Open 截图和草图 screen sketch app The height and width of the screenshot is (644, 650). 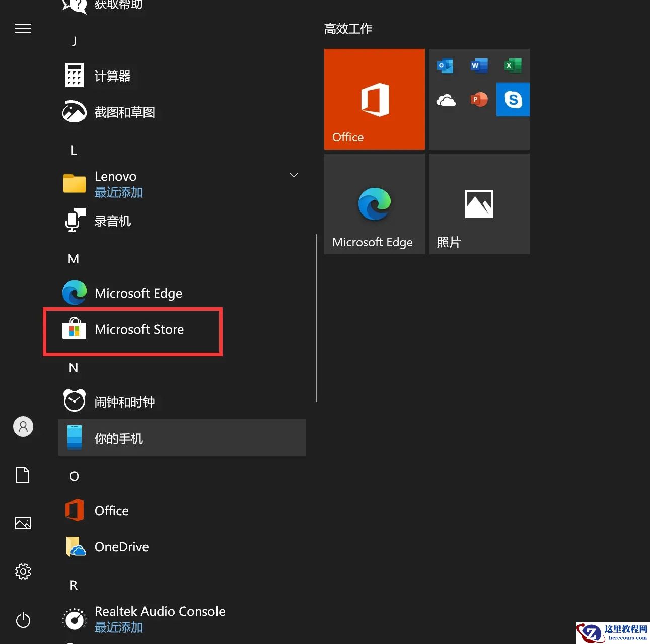[124, 112]
